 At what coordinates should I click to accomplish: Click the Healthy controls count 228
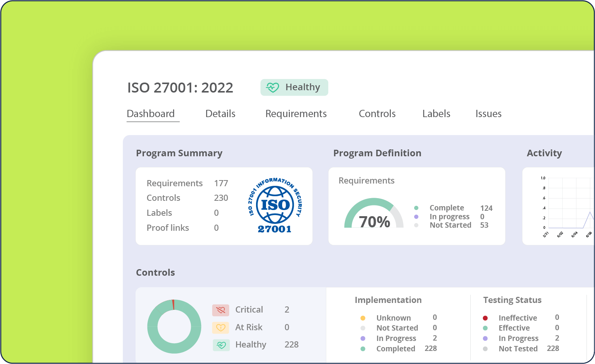pyautogui.click(x=292, y=345)
